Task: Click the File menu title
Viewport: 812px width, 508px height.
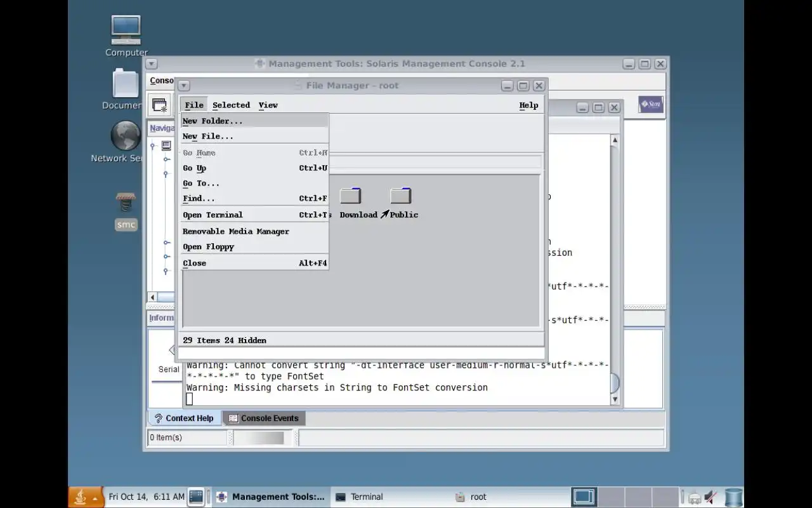Action: tap(193, 105)
